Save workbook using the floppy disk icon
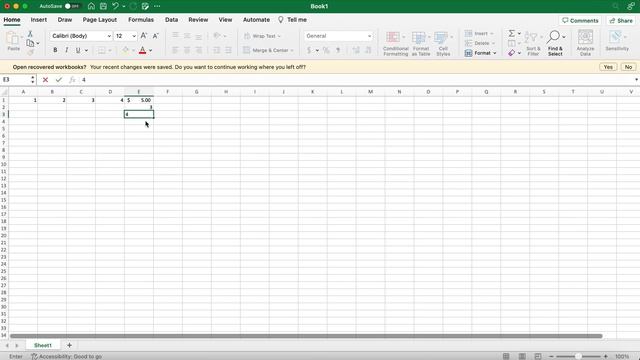Image resolution: width=640 pixels, height=360 pixels. coord(103,6)
